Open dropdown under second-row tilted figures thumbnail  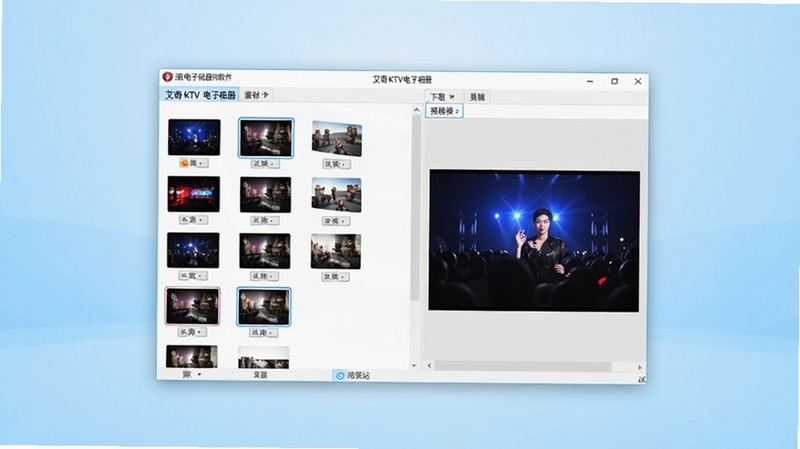336,221
